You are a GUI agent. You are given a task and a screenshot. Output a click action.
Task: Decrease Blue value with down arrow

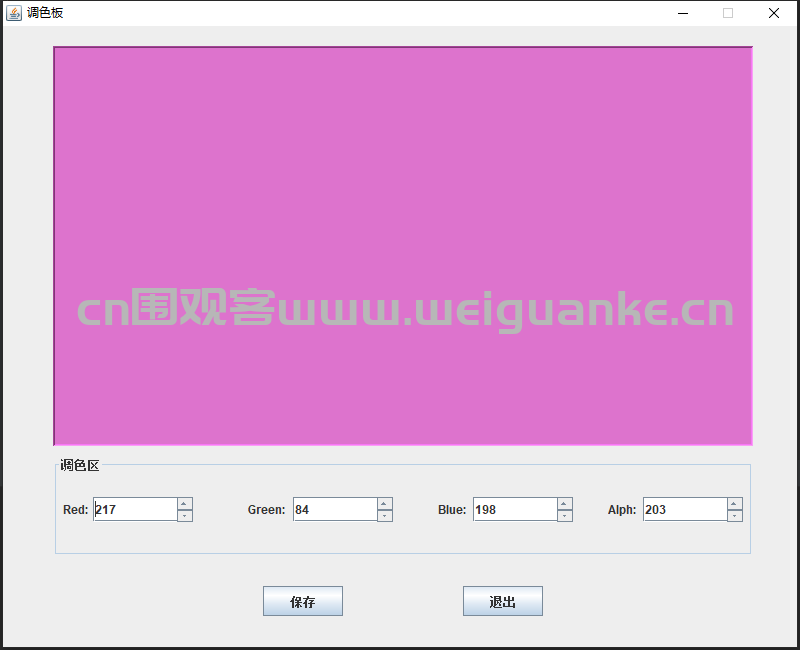(x=565, y=515)
